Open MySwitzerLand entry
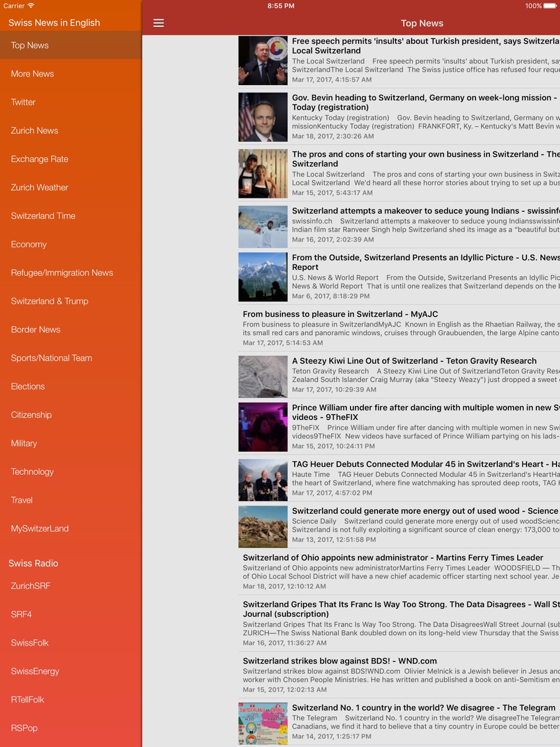 click(x=71, y=528)
